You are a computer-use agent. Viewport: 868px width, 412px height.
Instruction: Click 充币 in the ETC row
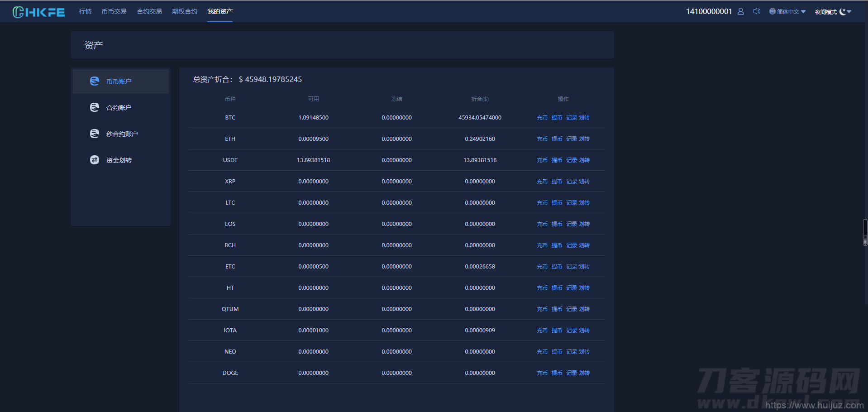pos(542,267)
